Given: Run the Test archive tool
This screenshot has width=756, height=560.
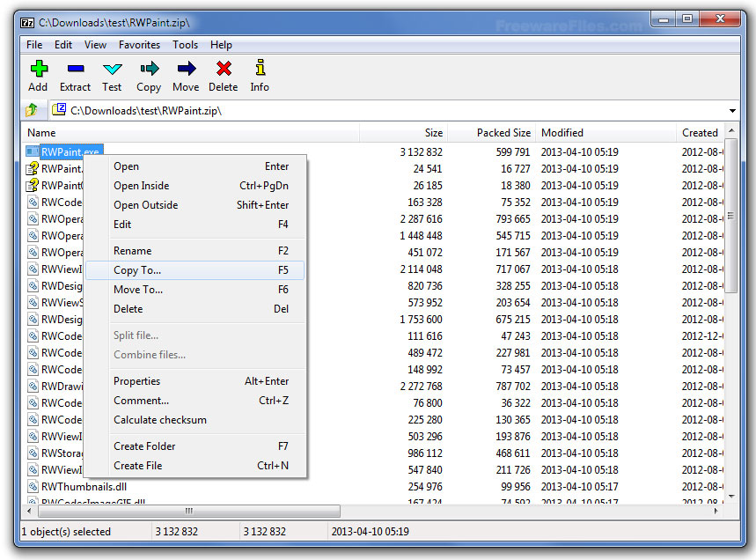Looking at the screenshot, I should 113,69.
